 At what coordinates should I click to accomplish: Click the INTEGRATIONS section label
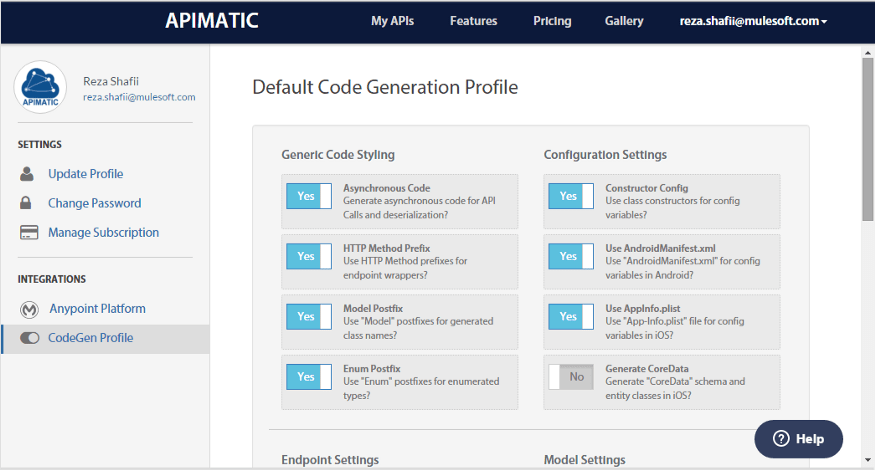[52, 279]
